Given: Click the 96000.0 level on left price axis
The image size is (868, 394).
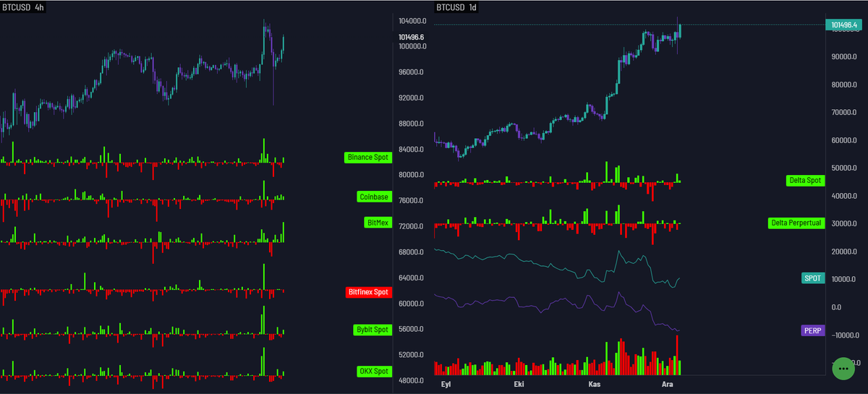Looking at the screenshot, I should pos(412,72).
